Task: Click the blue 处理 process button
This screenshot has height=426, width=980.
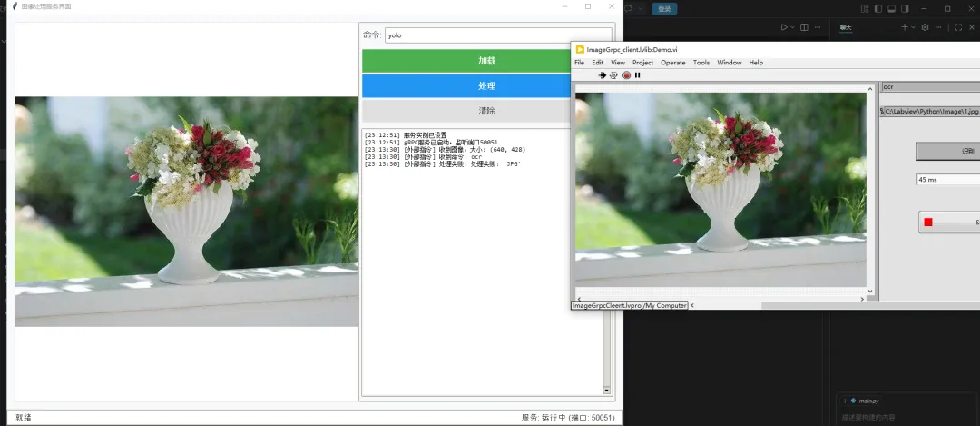Action: 466,85
